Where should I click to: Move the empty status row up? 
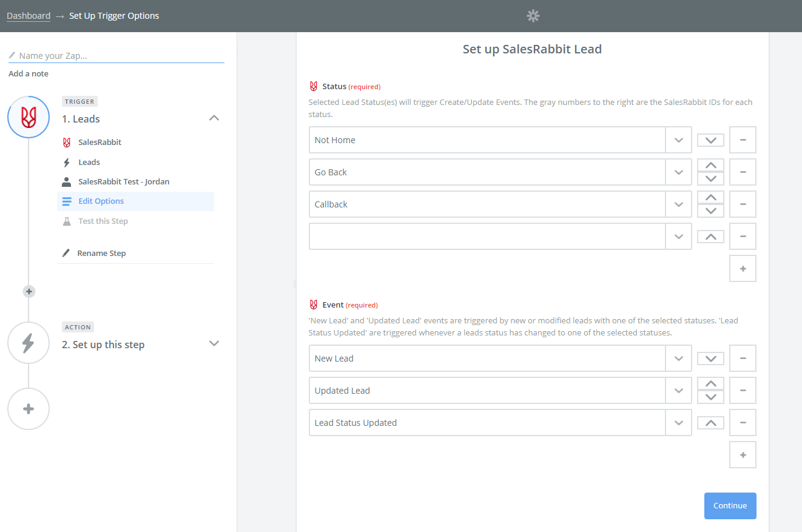[x=711, y=237]
